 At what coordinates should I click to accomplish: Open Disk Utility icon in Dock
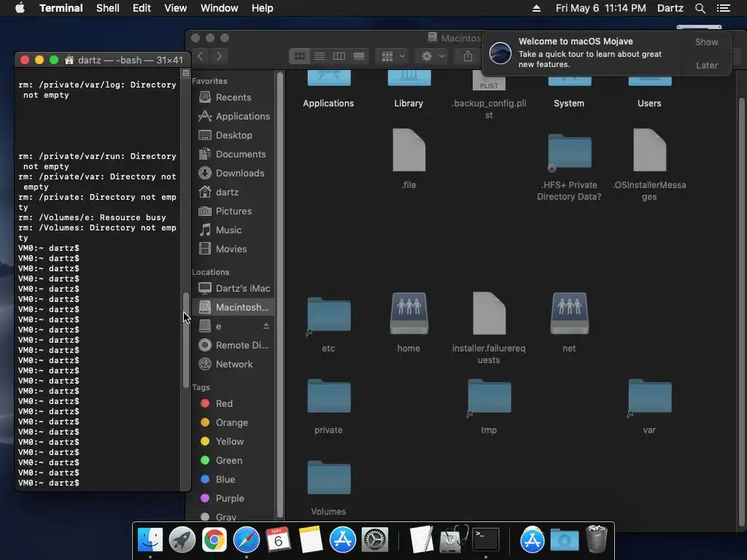pos(453,540)
